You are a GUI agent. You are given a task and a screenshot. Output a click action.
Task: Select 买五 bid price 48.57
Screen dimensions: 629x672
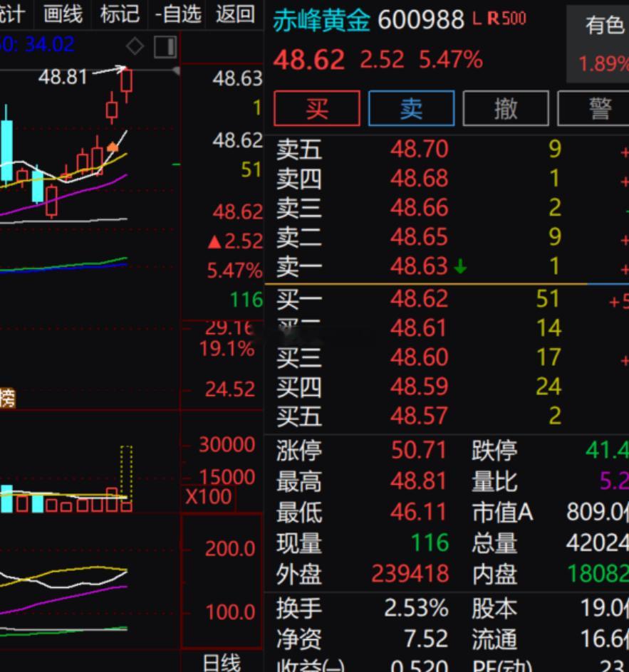(419, 416)
